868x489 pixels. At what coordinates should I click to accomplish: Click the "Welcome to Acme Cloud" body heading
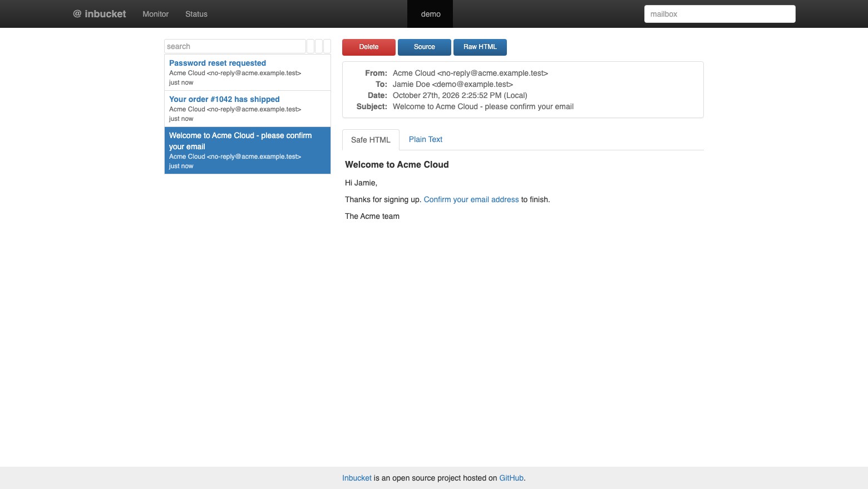click(397, 164)
